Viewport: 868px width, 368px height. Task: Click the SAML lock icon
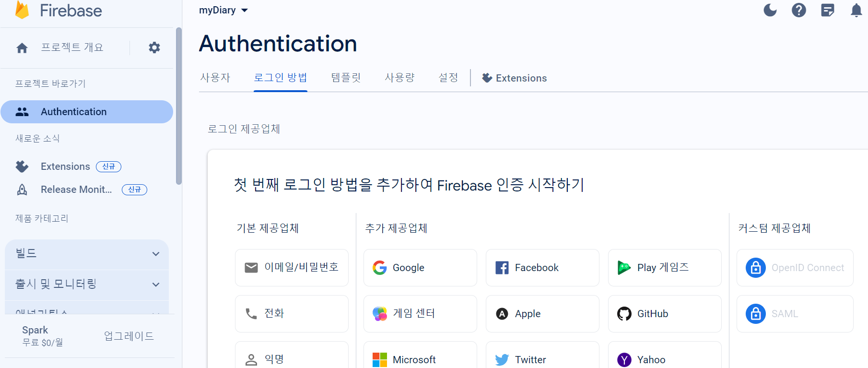[x=756, y=314]
